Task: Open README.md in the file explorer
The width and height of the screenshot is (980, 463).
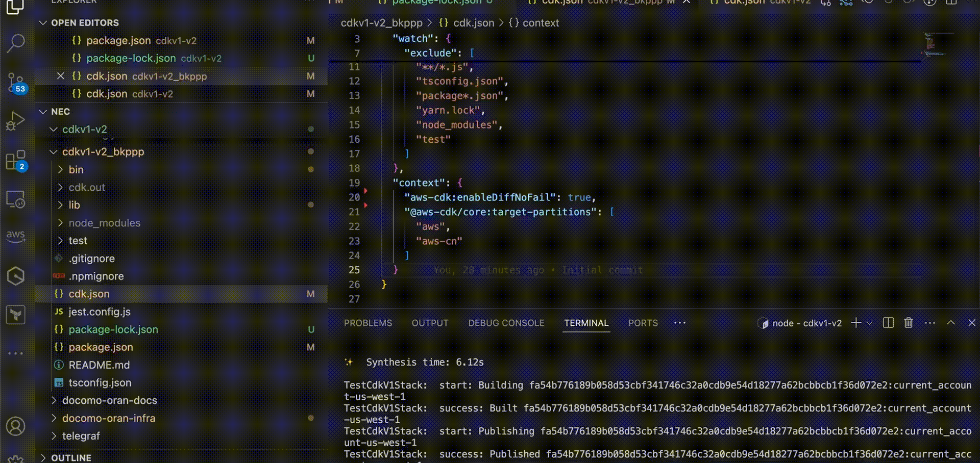Action: tap(99, 365)
